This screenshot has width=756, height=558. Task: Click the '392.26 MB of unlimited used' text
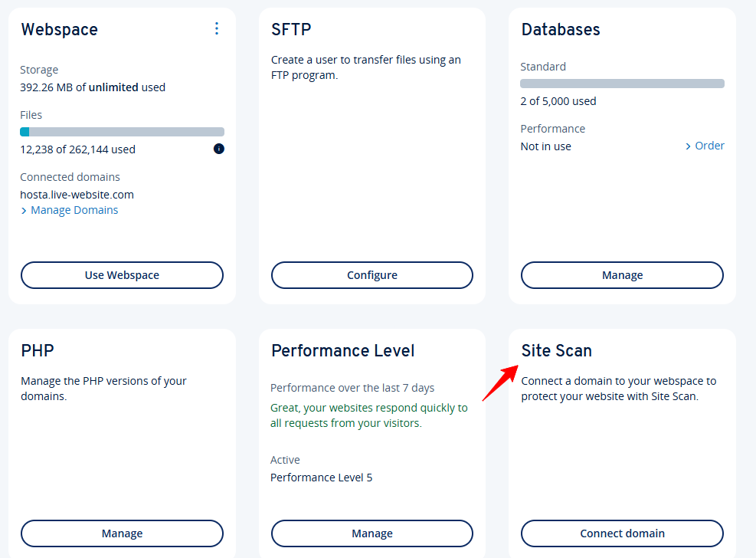(93, 87)
